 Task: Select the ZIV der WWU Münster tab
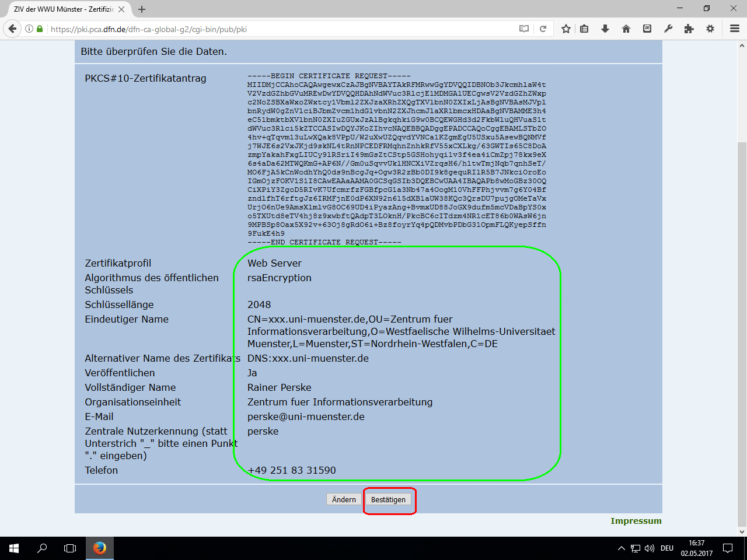click(63, 9)
